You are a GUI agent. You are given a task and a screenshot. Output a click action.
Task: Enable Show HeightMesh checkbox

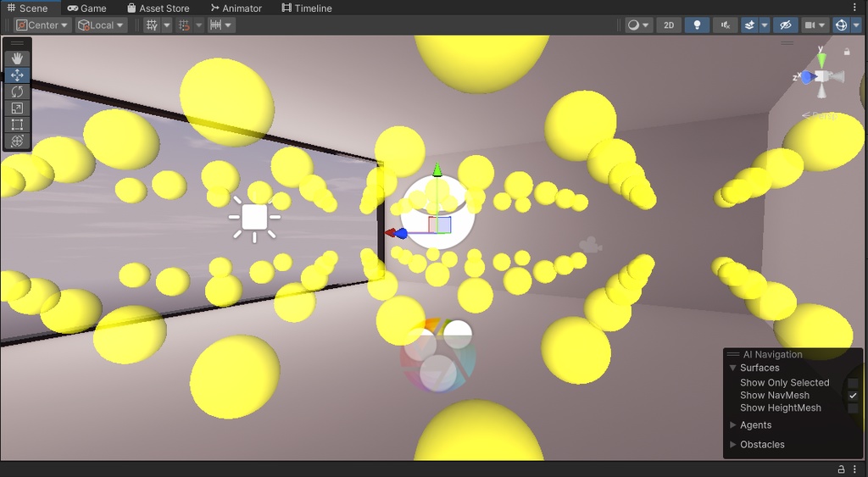click(x=853, y=408)
